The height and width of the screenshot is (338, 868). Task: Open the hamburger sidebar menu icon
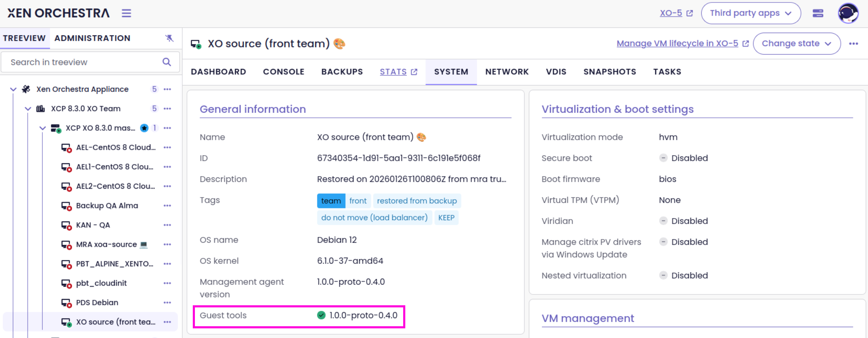tap(127, 13)
